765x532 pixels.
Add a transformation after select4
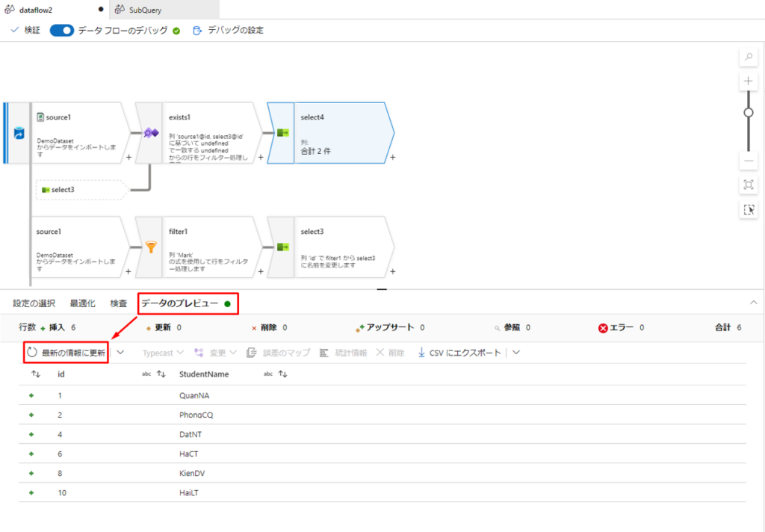pyautogui.click(x=393, y=157)
